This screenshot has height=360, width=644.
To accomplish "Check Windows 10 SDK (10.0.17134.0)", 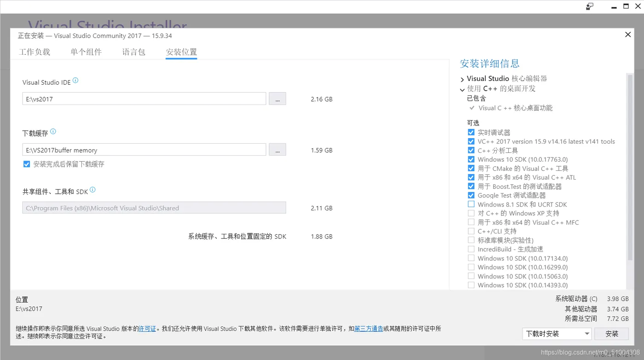I will click(x=471, y=258).
